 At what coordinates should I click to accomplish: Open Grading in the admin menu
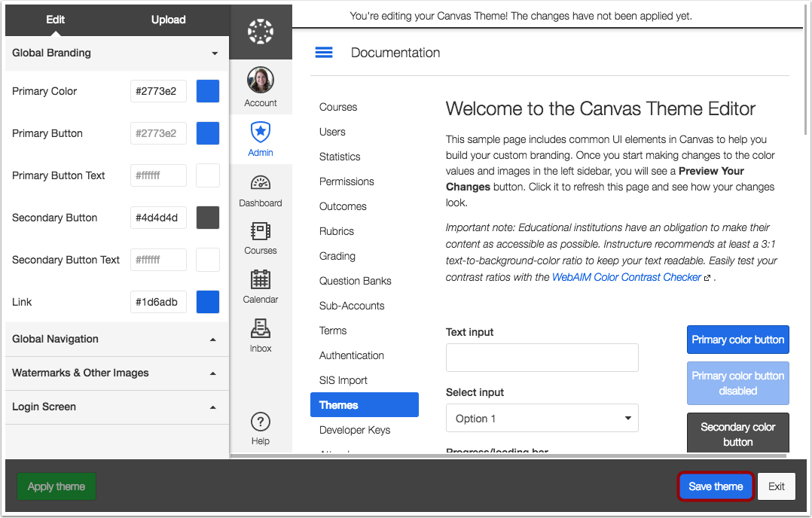coord(337,256)
